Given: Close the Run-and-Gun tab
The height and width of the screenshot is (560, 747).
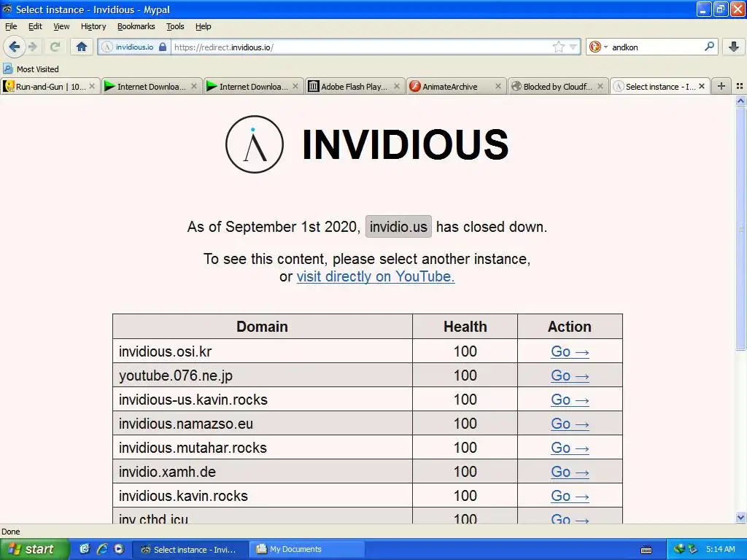Looking at the screenshot, I should [92, 86].
